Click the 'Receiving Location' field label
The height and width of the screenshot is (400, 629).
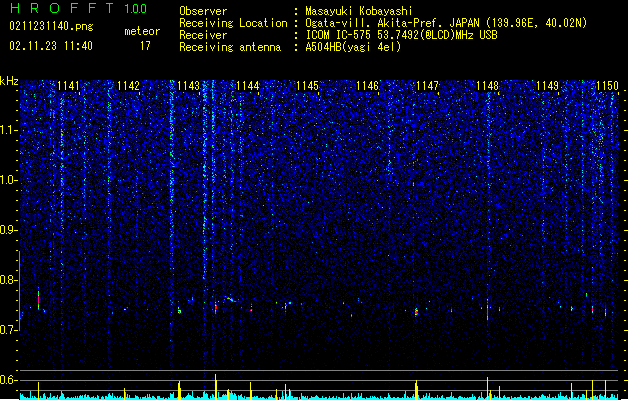point(233,23)
